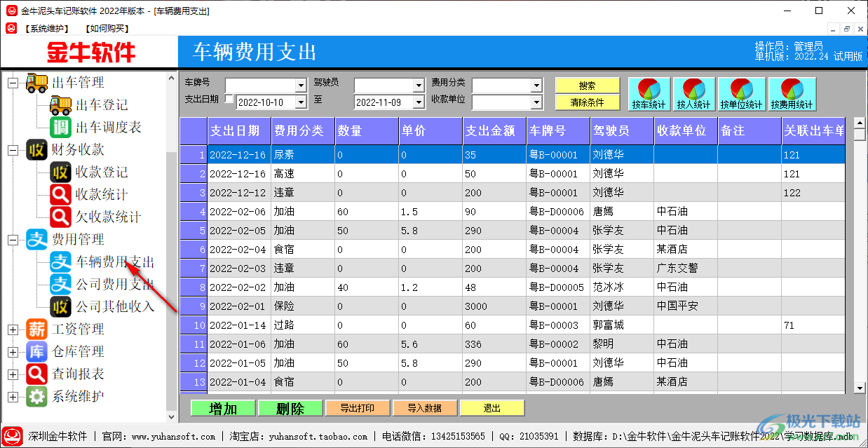Select row 10 过路 郭富城
The height and width of the screenshot is (448, 868).
click(512, 325)
